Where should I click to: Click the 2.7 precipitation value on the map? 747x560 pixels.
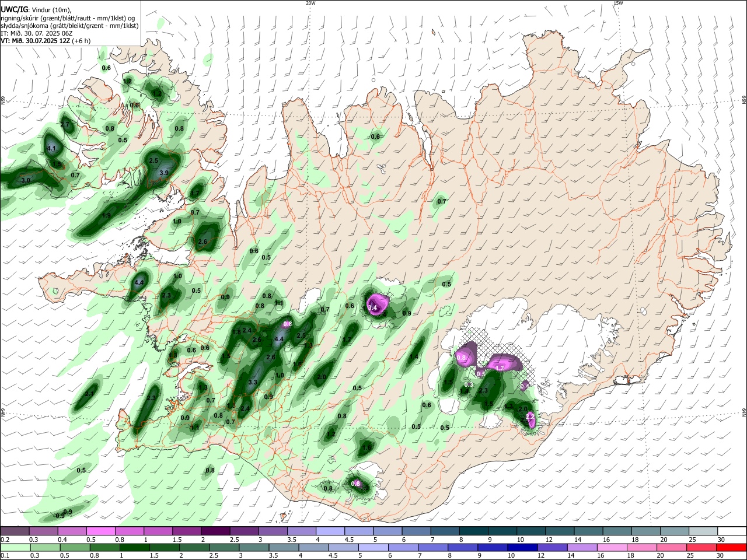coord(65,124)
